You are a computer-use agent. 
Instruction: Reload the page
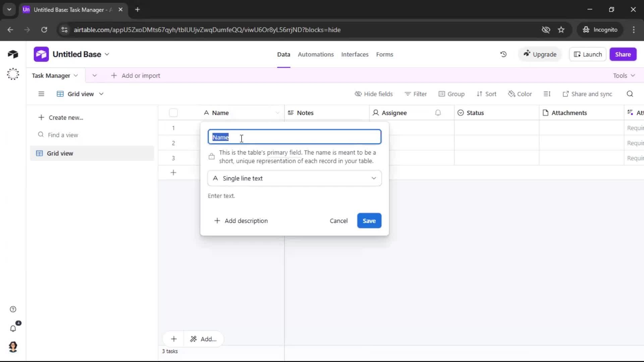(x=44, y=30)
